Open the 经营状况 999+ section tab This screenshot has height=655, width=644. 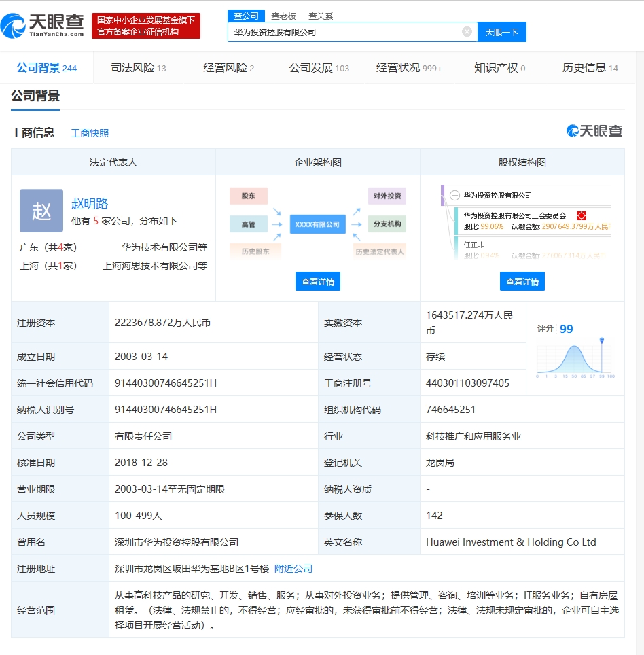pyautogui.click(x=409, y=68)
